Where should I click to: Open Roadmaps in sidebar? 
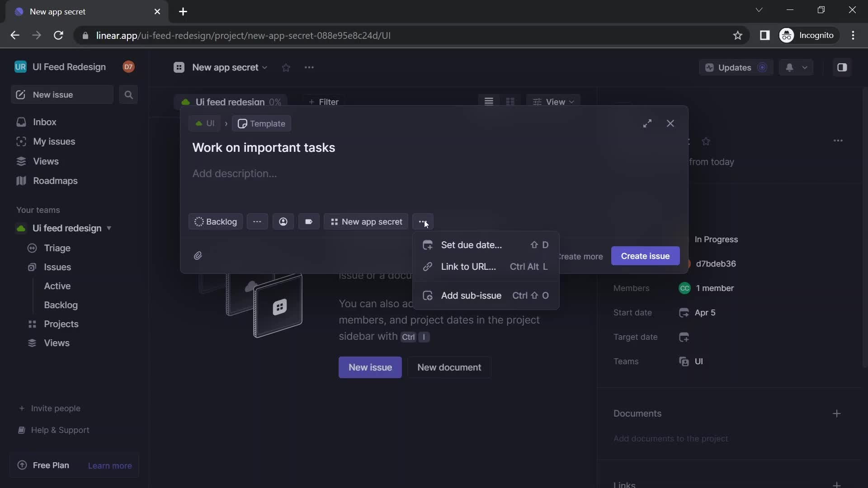point(55,181)
